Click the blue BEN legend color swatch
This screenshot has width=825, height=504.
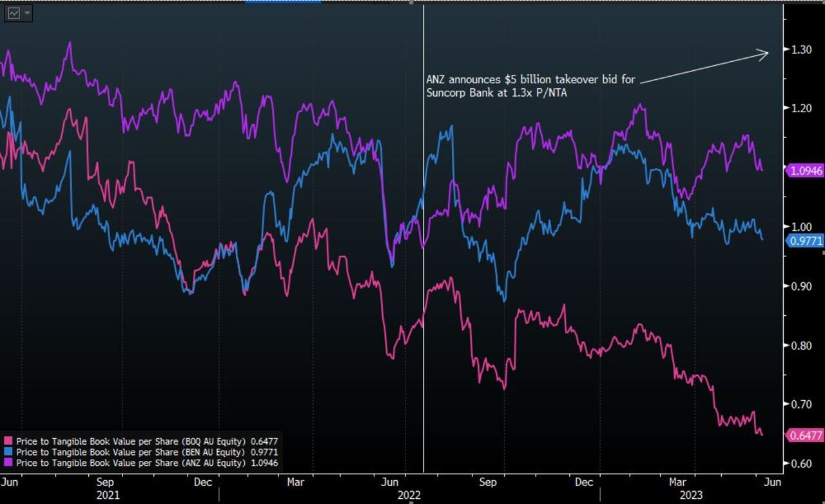[8, 452]
